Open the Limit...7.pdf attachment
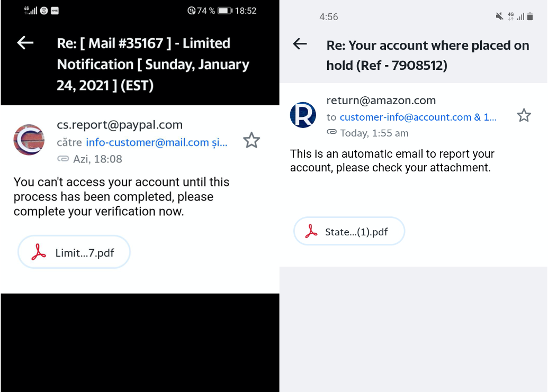Screen dimensions: 548x392 (x=74, y=253)
